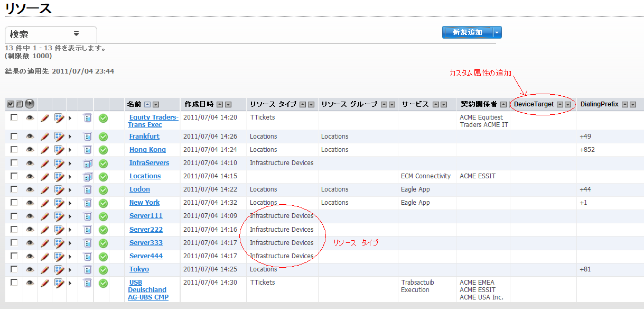Viewport: 644px width, 309px height.
Task: Check the select-all box in table header
Action: (11, 104)
